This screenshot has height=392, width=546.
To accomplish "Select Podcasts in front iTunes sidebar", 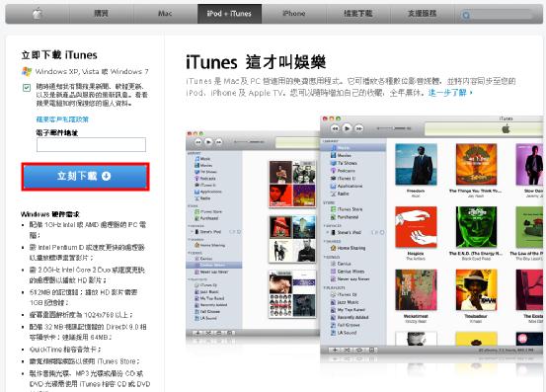I will tap(343, 171).
